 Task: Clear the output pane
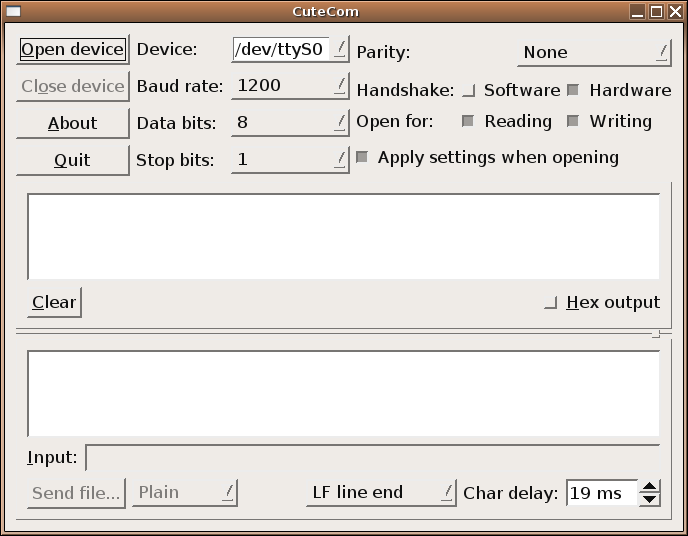pyautogui.click(x=54, y=302)
